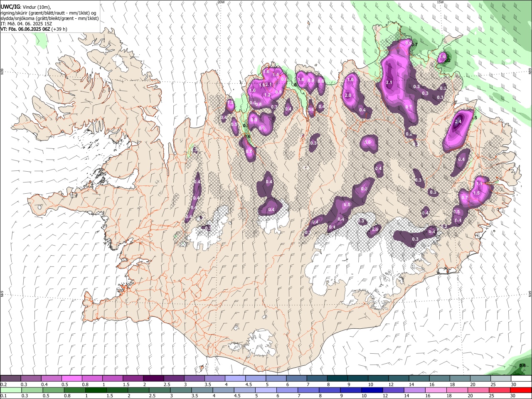The width and height of the screenshot is (532, 399).
Task: Pick the lavender 4–4.5 swatch in upper legend
Action: (x=235, y=379)
